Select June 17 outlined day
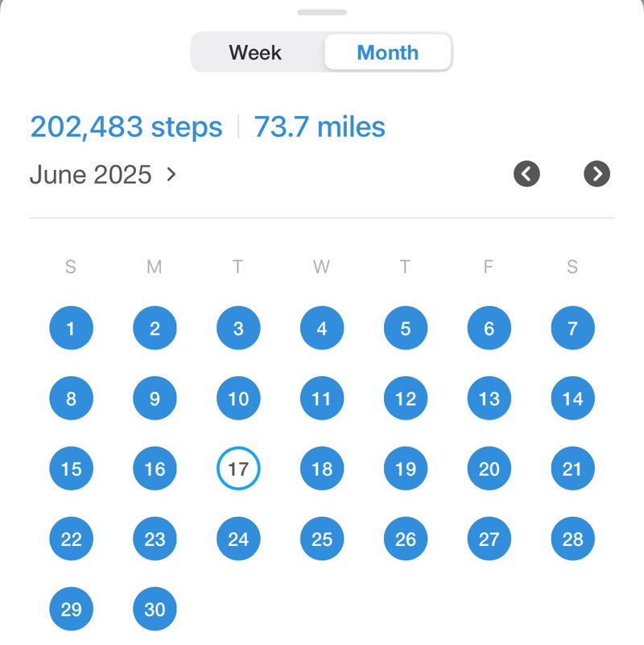 click(238, 469)
